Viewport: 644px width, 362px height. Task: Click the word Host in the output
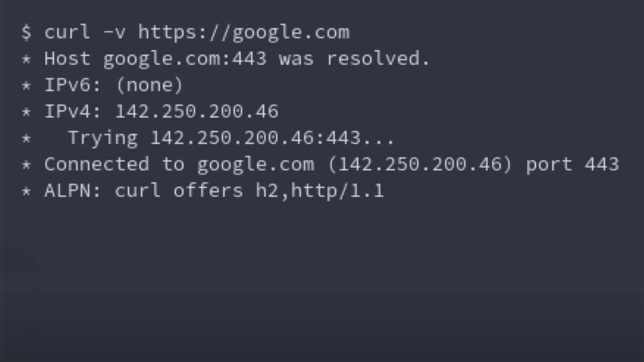[67, 59]
